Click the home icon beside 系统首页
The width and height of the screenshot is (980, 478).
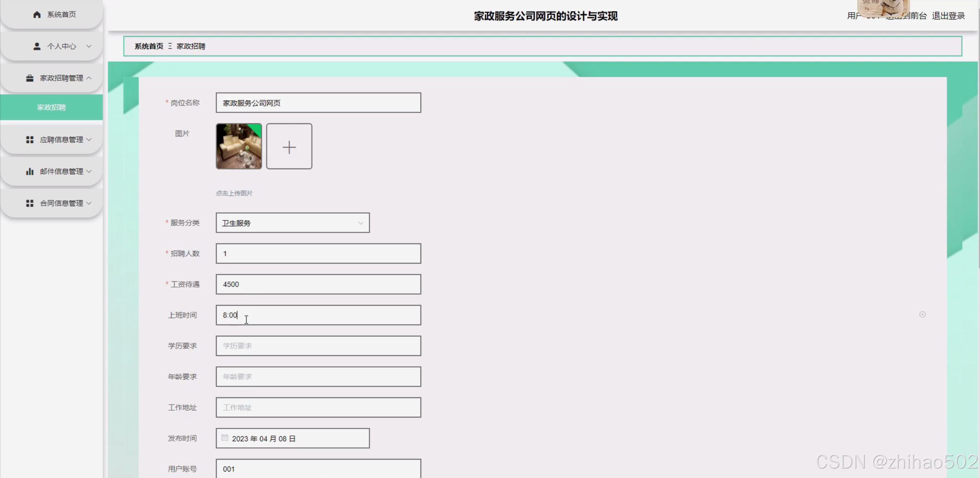(37, 15)
